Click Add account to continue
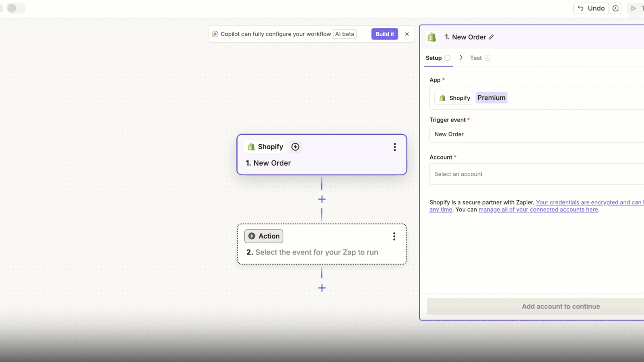Viewport: 644px width, 362px height. 561,306
